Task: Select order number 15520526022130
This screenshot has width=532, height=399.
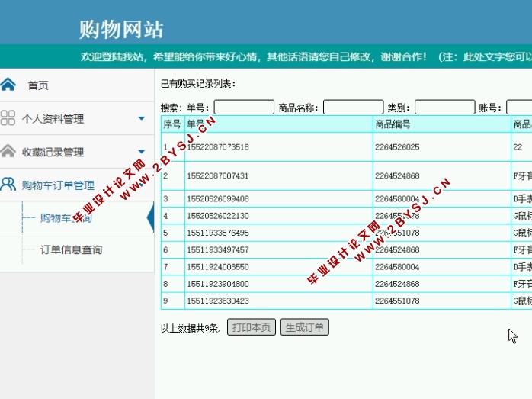Action: click(x=218, y=216)
